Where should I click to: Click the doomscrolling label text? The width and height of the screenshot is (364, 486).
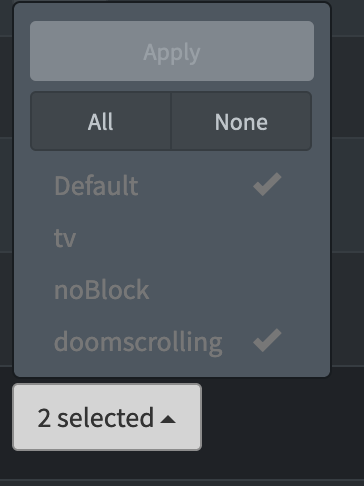138,342
